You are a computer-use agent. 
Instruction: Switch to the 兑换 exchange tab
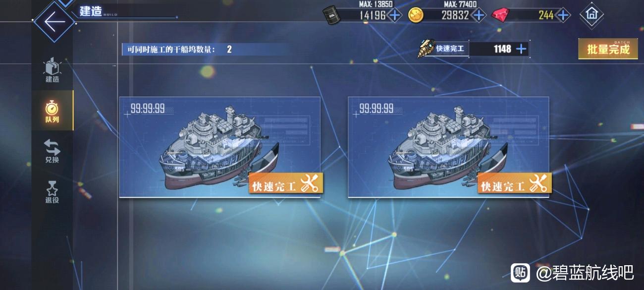(x=53, y=151)
